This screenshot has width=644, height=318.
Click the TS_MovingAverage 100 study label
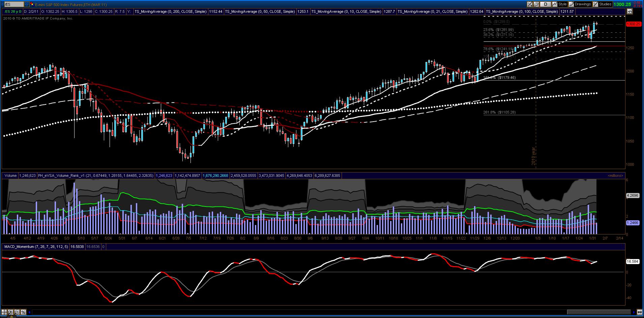(x=522, y=11)
